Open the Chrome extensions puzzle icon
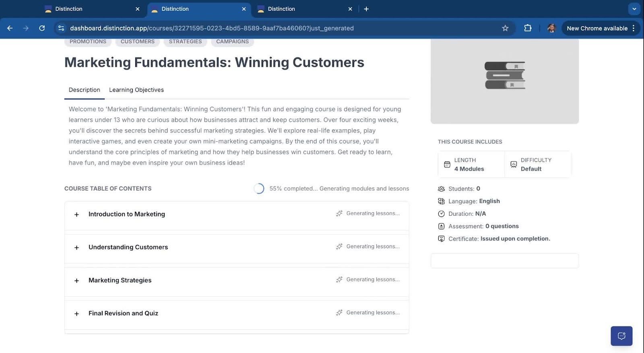644x353 pixels. click(528, 28)
